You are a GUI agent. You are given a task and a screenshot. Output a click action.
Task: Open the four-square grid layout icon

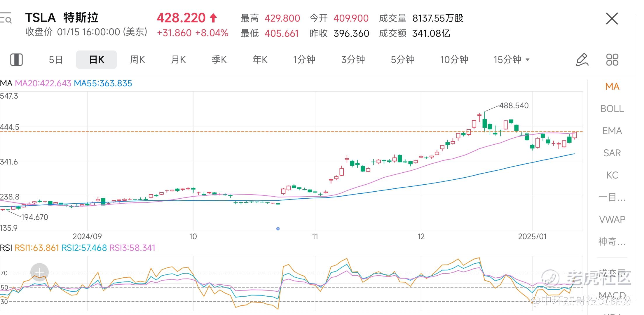[x=612, y=60]
